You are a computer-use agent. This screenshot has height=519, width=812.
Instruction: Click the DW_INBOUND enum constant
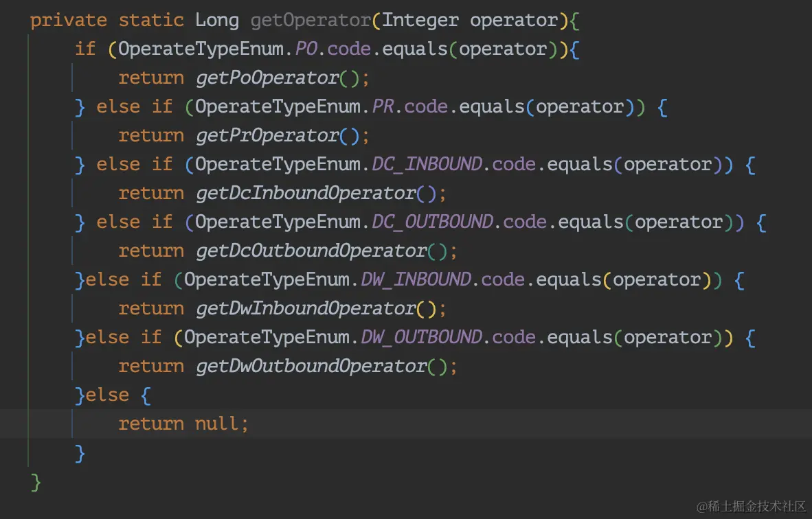coord(416,280)
